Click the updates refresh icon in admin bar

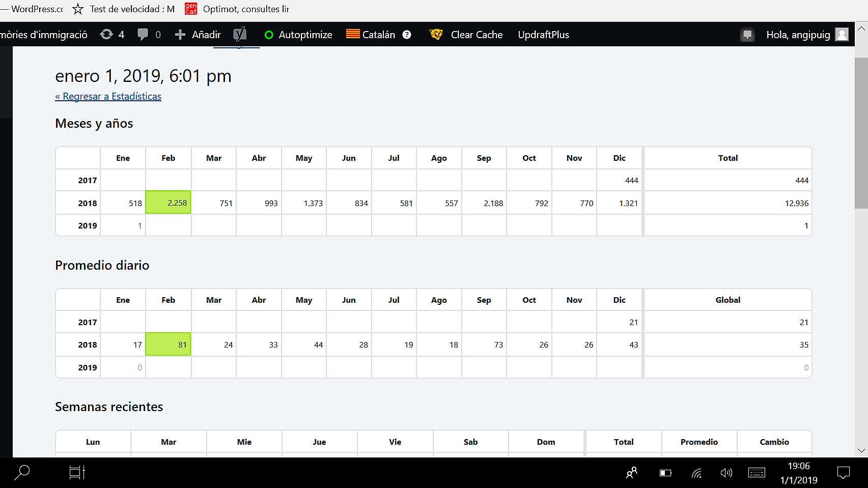coord(106,35)
